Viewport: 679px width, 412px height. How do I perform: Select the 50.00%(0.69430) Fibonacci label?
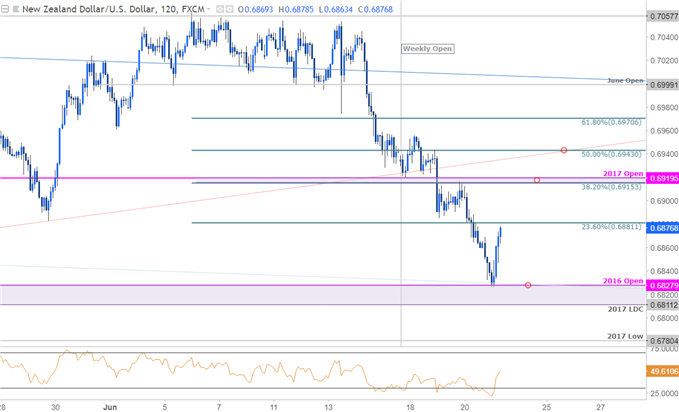[x=611, y=154]
